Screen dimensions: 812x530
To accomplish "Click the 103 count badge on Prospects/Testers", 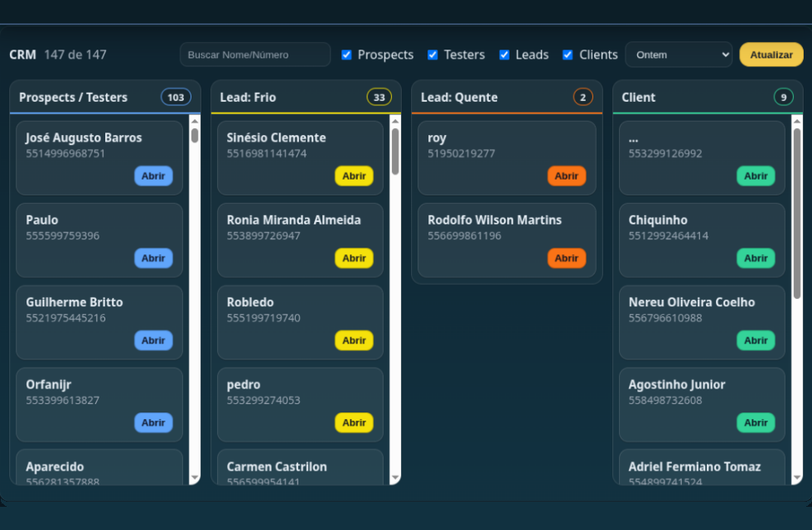I will (x=175, y=97).
